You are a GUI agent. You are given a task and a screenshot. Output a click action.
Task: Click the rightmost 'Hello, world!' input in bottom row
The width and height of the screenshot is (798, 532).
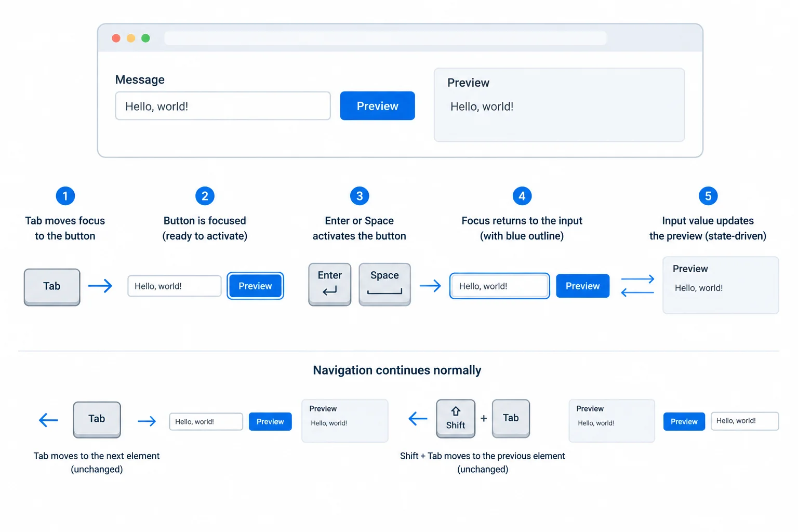tap(745, 421)
